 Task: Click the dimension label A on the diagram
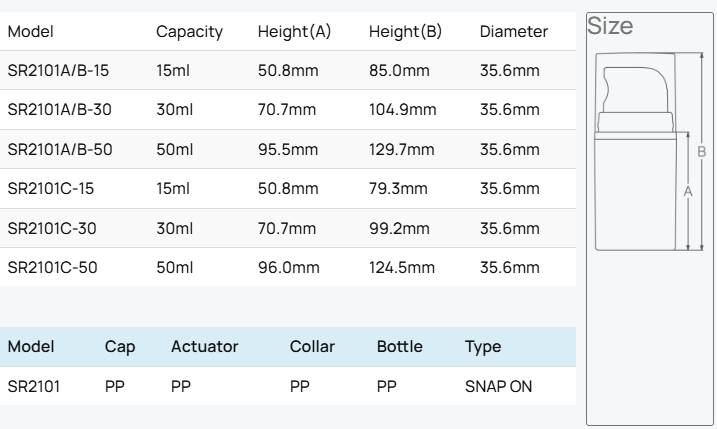click(x=688, y=189)
